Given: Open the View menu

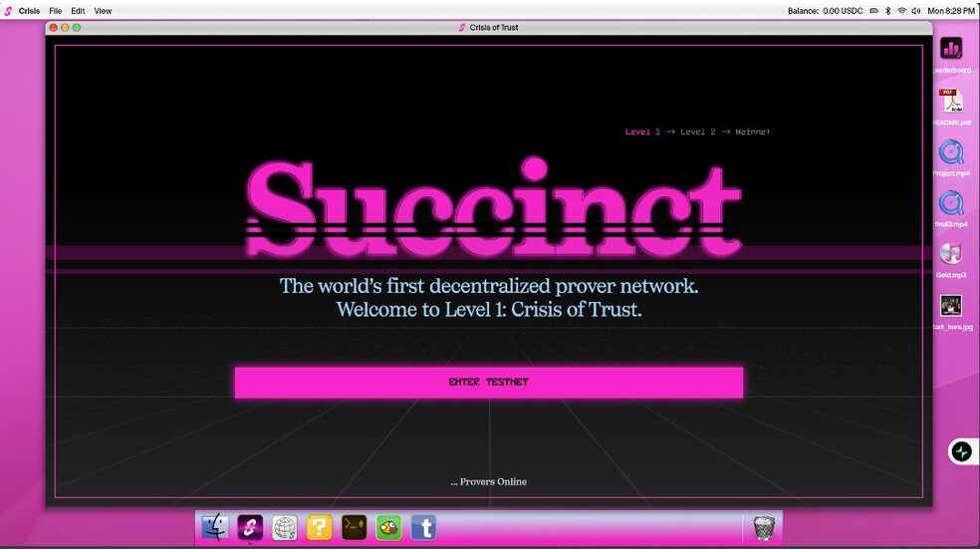Looking at the screenshot, I should click(103, 11).
